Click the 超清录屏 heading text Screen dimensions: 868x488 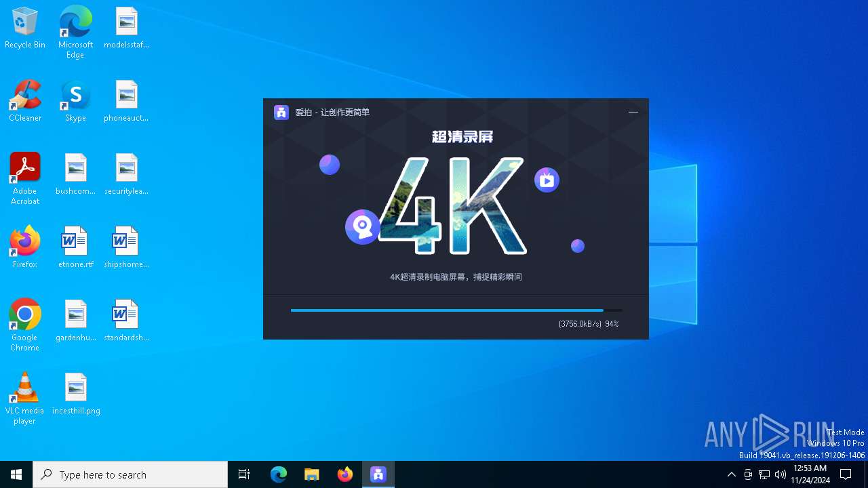pos(462,137)
